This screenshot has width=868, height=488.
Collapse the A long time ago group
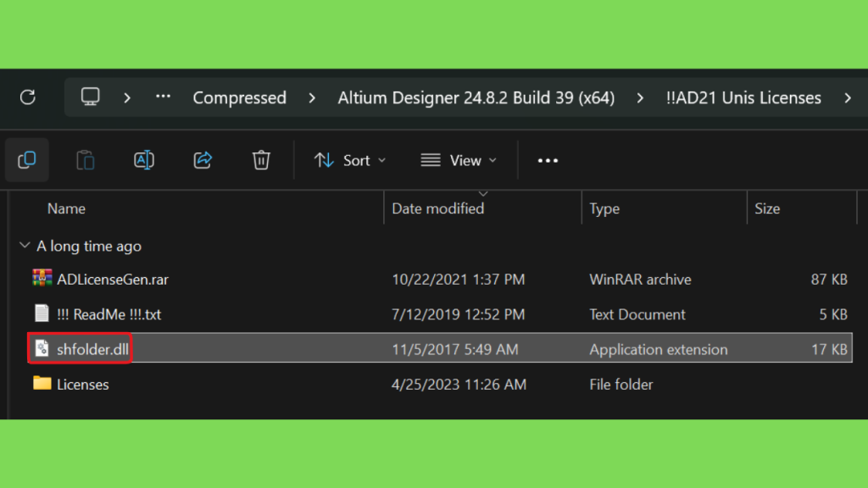click(25, 245)
